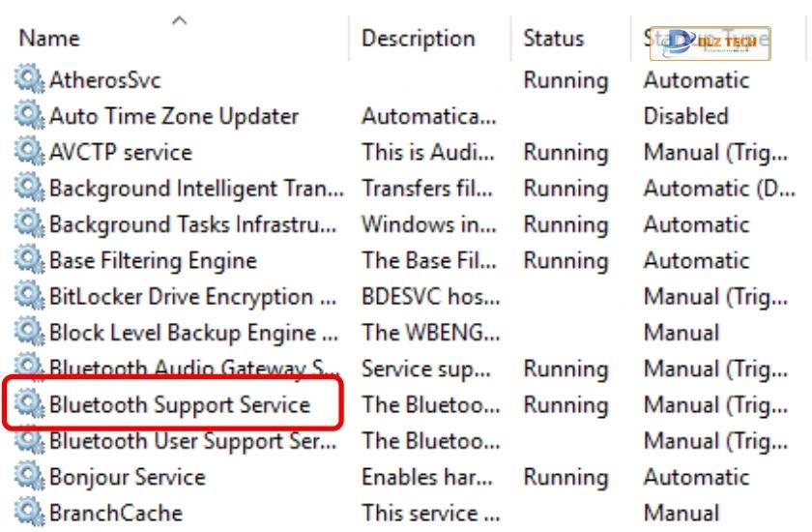This screenshot has width=812, height=532.
Task: Click the Startup Type column header
Action: pyautogui.click(x=707, y=39)
